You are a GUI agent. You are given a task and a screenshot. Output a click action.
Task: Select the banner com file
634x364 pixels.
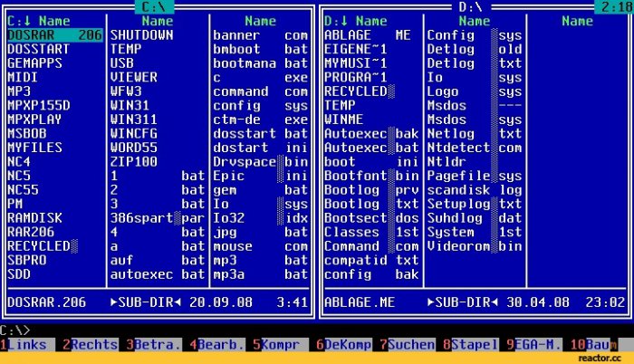point(261,35)
